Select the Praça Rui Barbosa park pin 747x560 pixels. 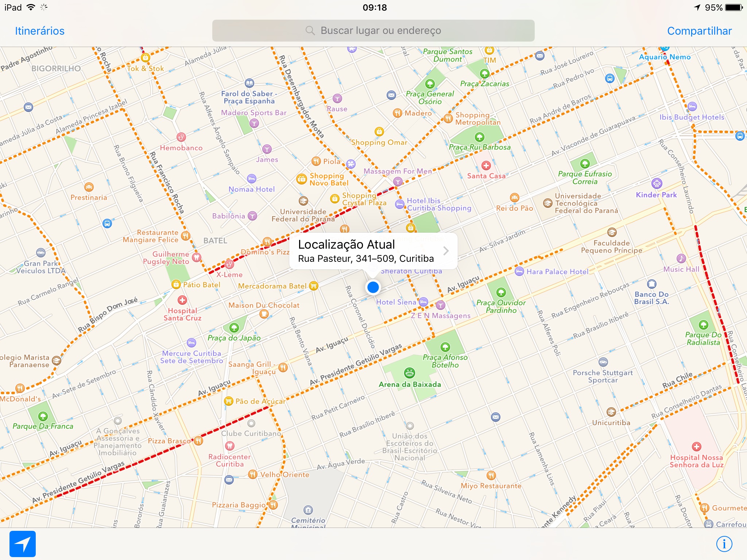(479, 137)
